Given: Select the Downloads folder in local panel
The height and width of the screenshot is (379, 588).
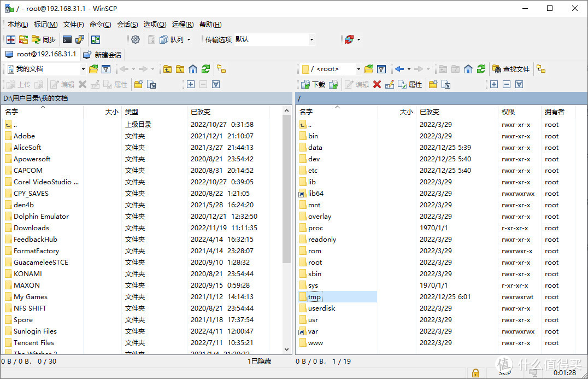Looking at the screenshot, I should tap(31, 228).
